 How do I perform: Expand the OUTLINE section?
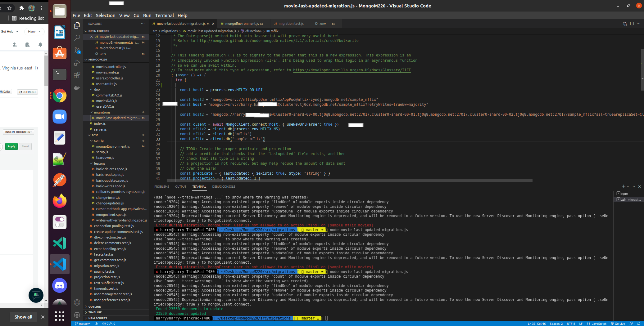pyautogui.click(x=94, y=307)
